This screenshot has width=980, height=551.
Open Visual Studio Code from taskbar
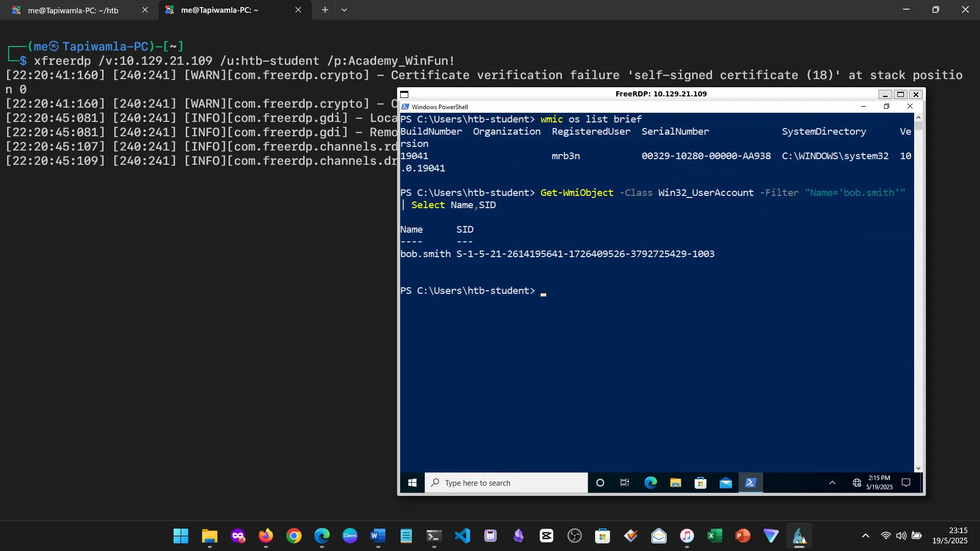click(x=462, y=536)
